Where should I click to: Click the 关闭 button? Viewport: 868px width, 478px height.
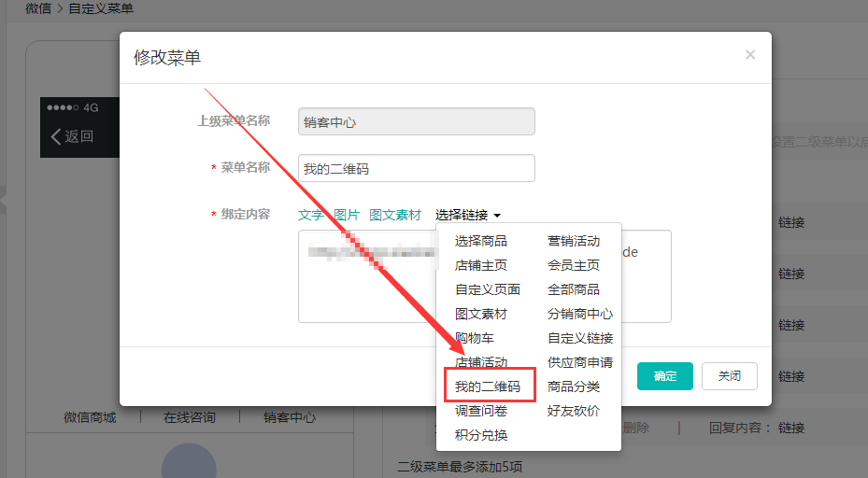pos(730,376)
